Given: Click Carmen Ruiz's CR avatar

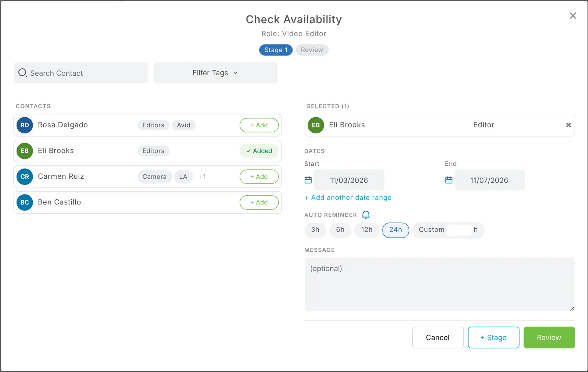Looking at the screenshot, I should (x=25, y=176).
